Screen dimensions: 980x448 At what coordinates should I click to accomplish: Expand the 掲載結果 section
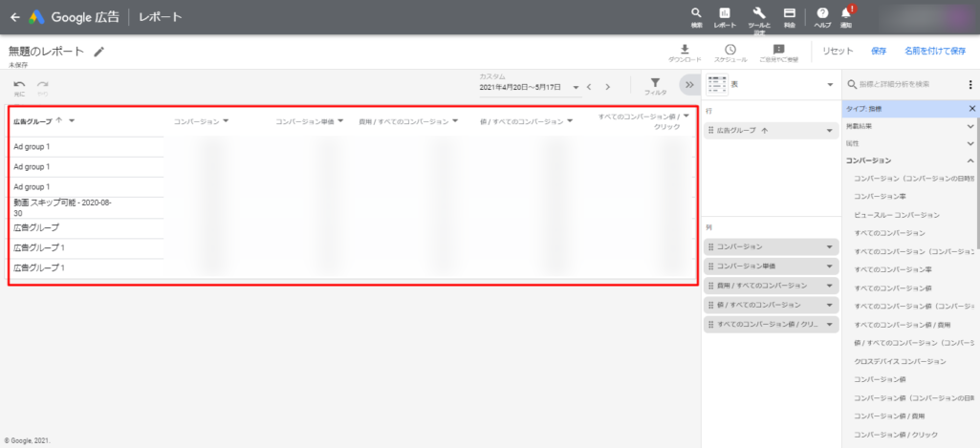coord(970,126)
